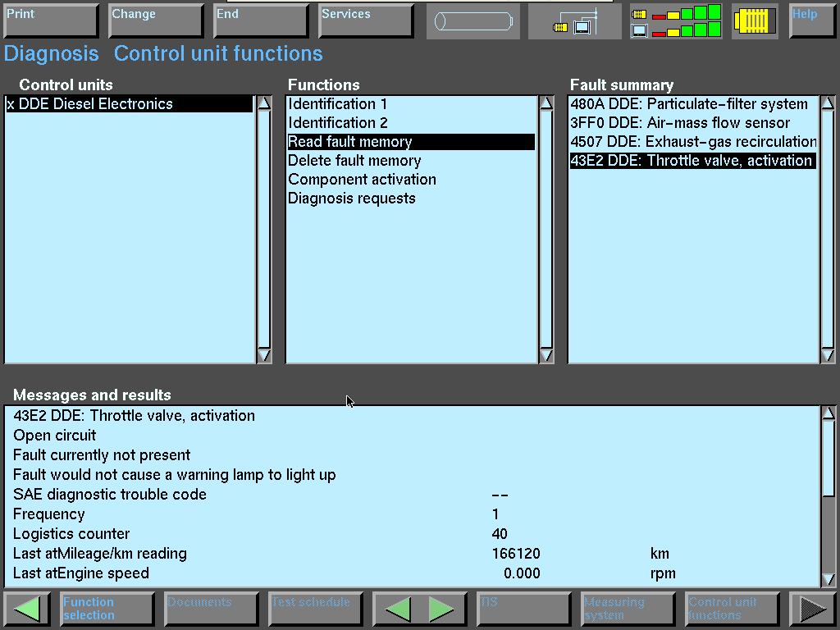The image size is (840, 630).
Task: Select DDE Diesel Electronics control unit
Action: pyautogui.click(x=90, y=104)
